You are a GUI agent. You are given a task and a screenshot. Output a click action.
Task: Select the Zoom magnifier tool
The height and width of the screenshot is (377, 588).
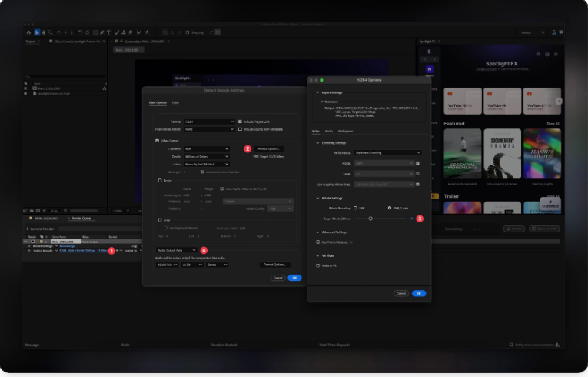50,32
